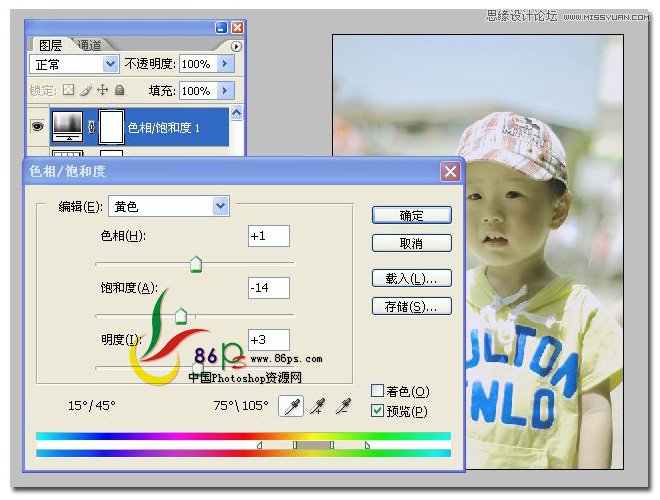Click right outer falloff marker on color bar
This screenshot has height=500, width=660.
click(367, 445)
